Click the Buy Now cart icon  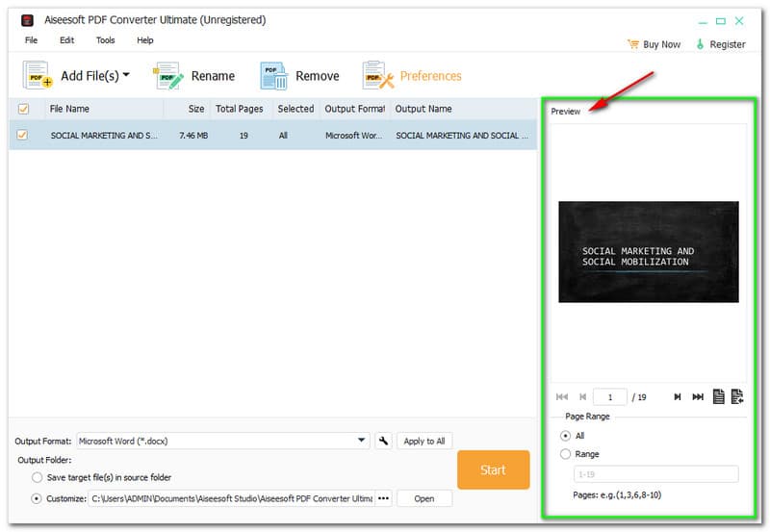pyautogui.click(x=633, y=44)
